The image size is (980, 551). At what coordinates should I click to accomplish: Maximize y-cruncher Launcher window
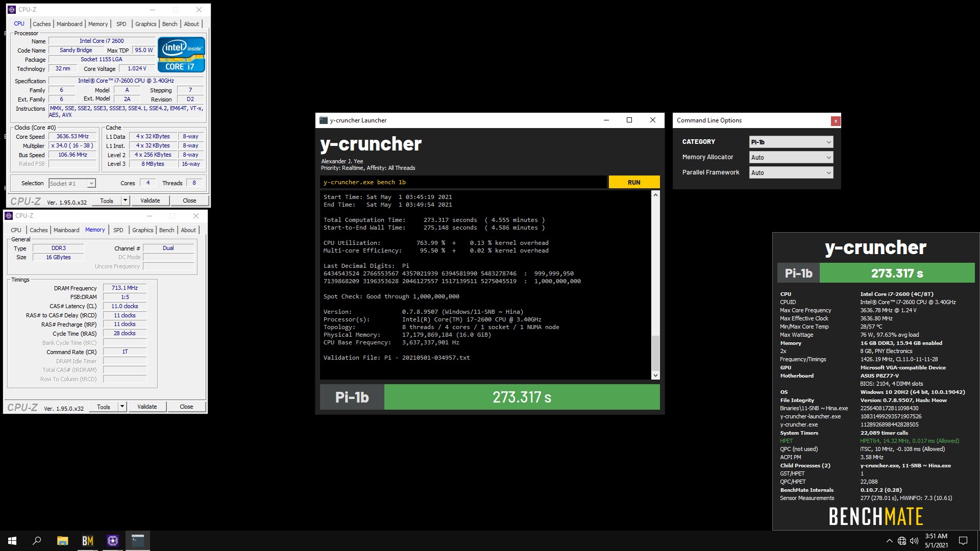pos(629,120)
